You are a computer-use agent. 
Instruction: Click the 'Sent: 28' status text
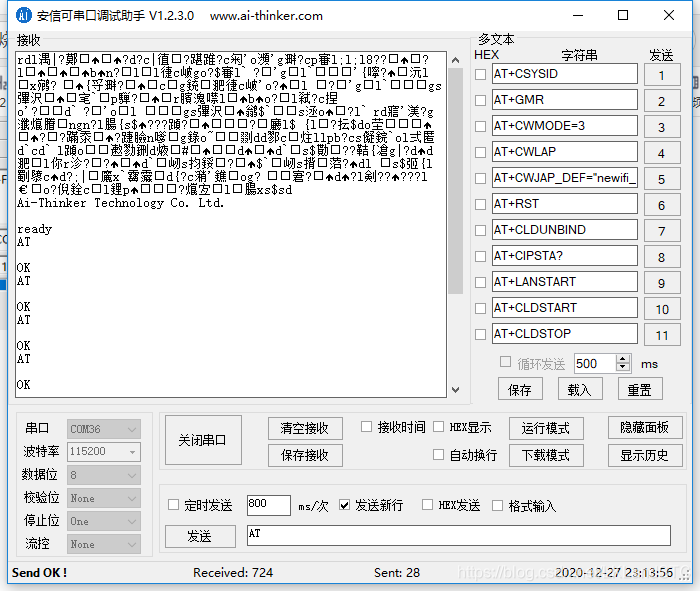[x=397, y=572]
